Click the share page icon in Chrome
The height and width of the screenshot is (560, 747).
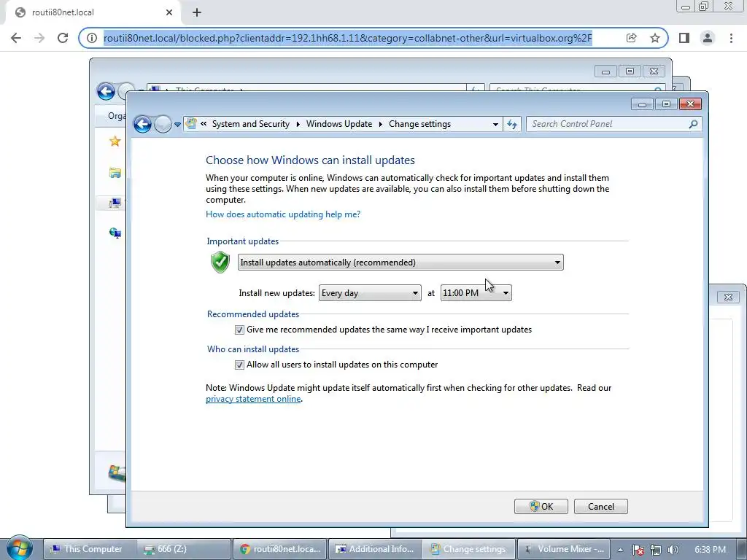pos(631,38)
